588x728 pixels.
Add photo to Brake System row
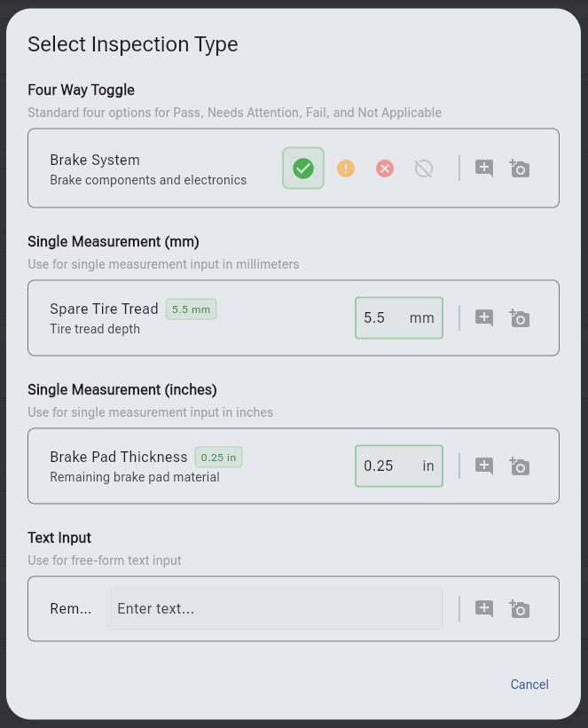[520, 168]
